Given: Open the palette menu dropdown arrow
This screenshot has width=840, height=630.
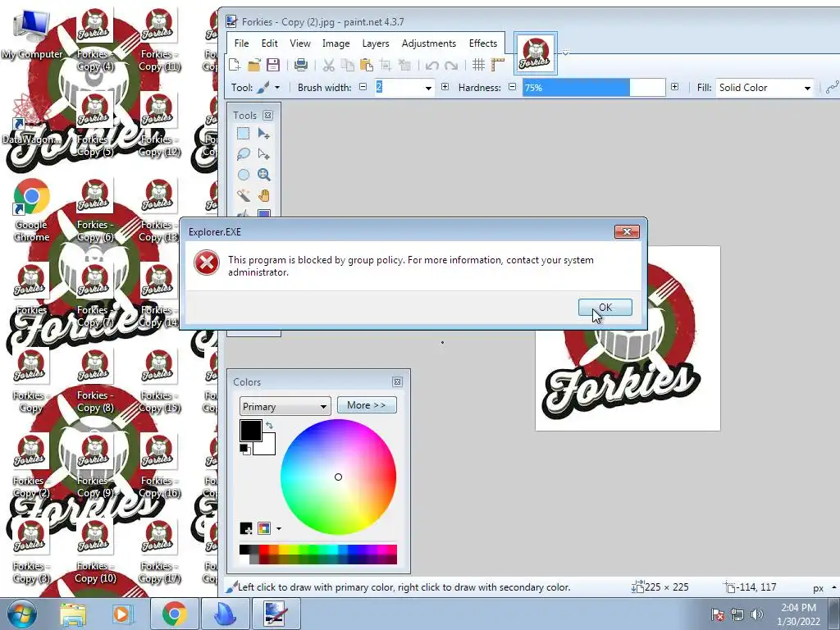Looking at the screenshot, I should point(279,529).
